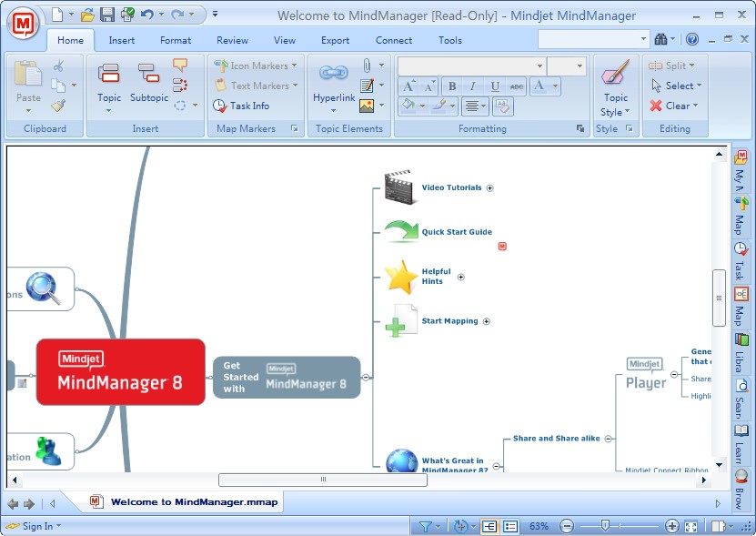This screenshot has height=536, width=756.
Task: Insert a Relationship line
Action: point(180,86)
